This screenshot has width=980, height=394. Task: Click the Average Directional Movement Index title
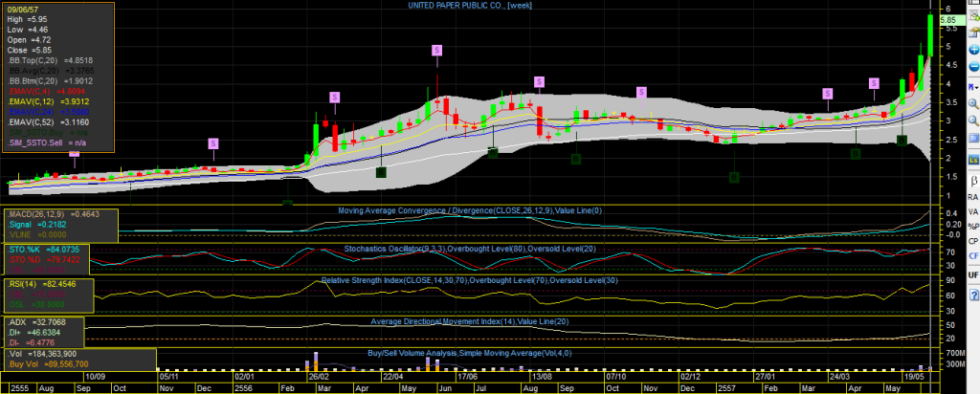(x=469, y=321)
